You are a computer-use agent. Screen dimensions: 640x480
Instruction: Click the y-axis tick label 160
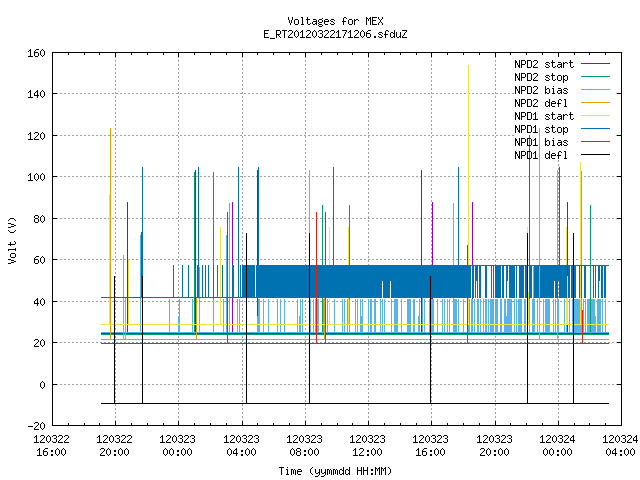[36, 53]
